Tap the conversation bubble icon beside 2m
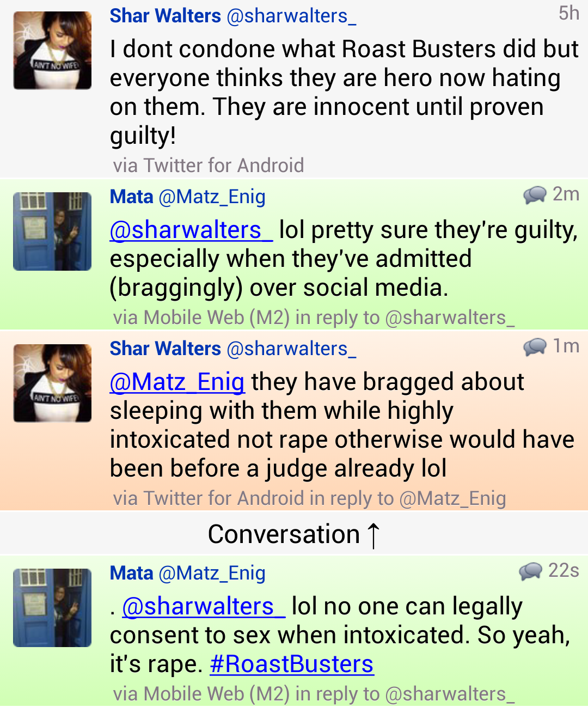 click(535, 195)
